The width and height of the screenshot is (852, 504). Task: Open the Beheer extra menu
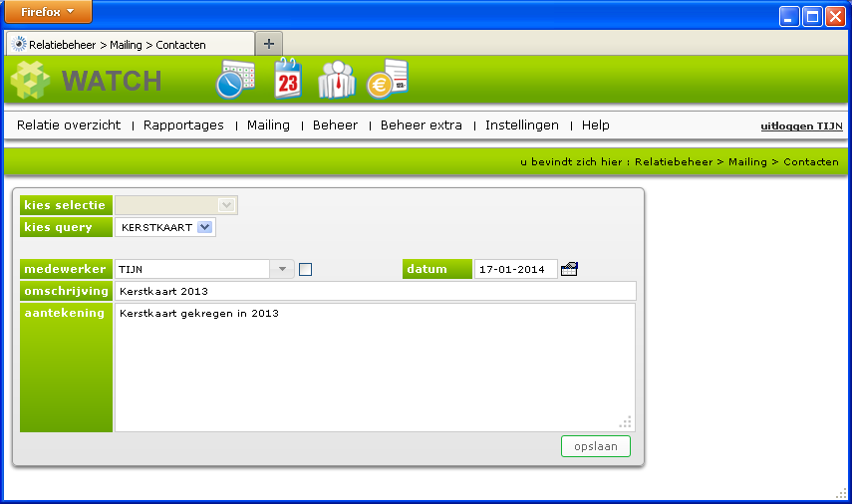click(x=422, y=125)
